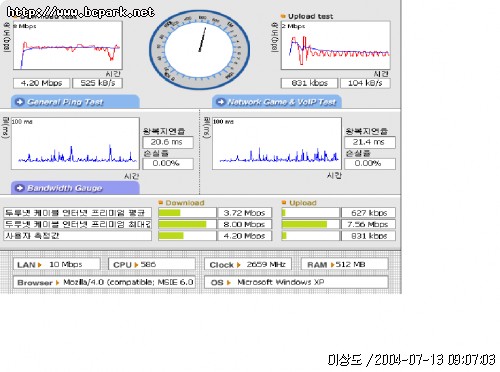Click the Bandwidth Gauge arrow icon

point(20,188)
